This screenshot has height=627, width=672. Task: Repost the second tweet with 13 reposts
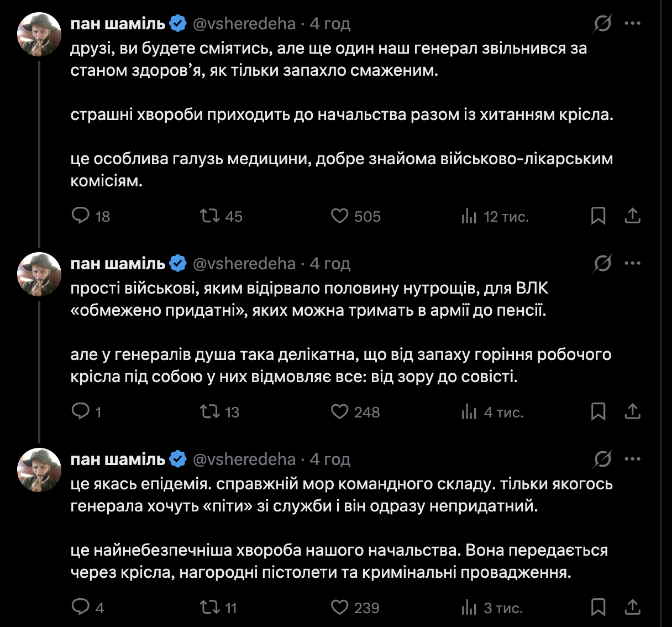211,411
